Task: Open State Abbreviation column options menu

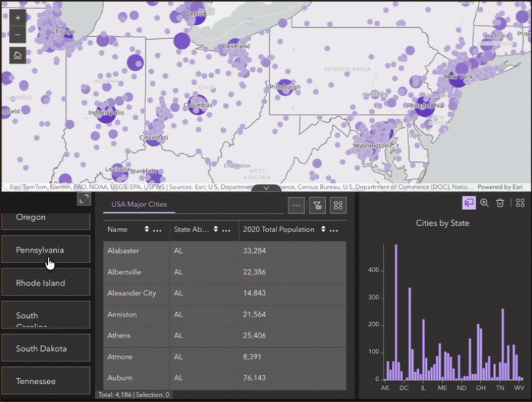Action: coord(226,229)
